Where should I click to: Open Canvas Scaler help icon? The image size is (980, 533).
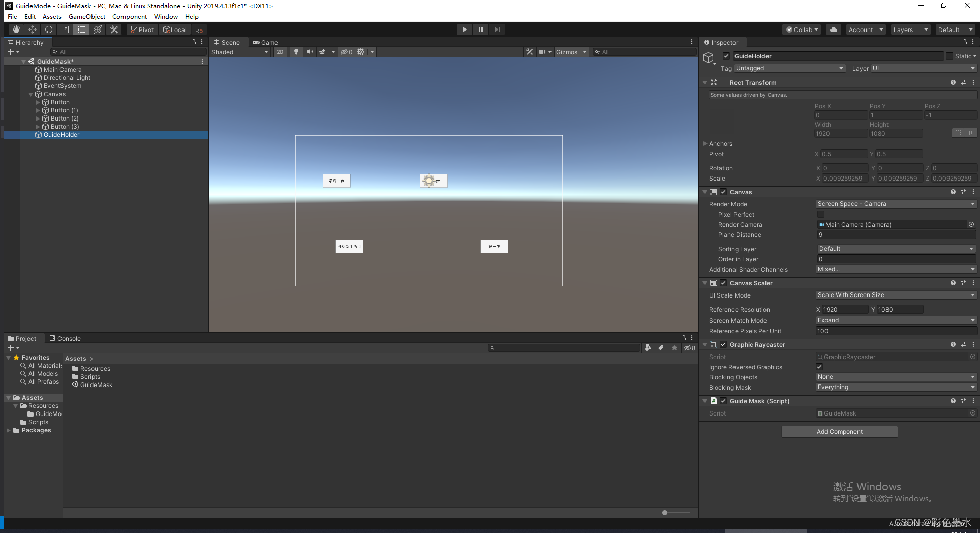tap(953, 283)
